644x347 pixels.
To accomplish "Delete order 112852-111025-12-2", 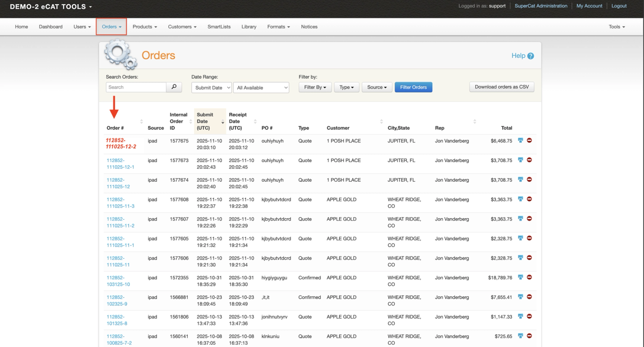I will (529, 140).
